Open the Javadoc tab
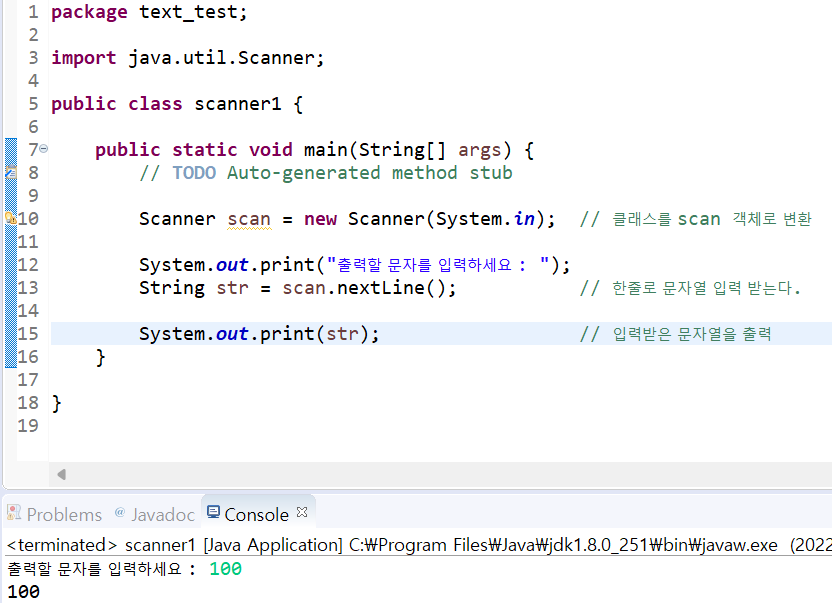This screenshot has width=832, height=603. (163, 514)
